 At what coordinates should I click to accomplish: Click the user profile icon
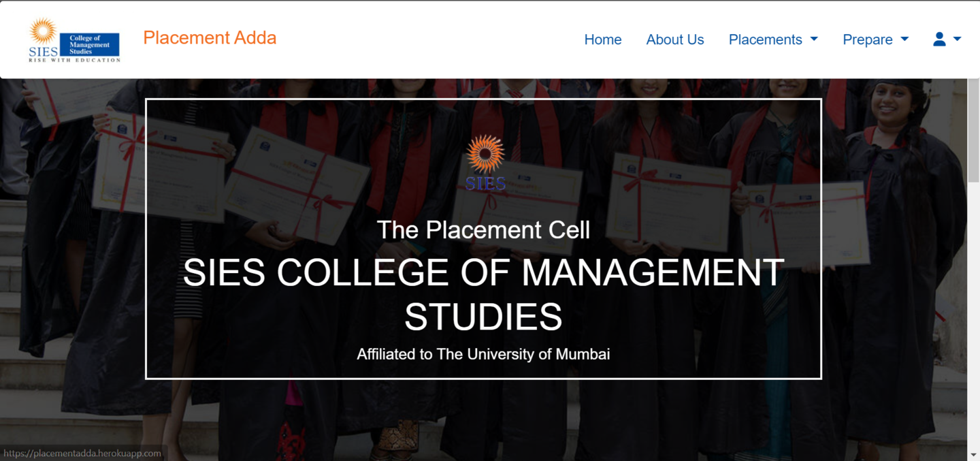(x=939, y=39)
